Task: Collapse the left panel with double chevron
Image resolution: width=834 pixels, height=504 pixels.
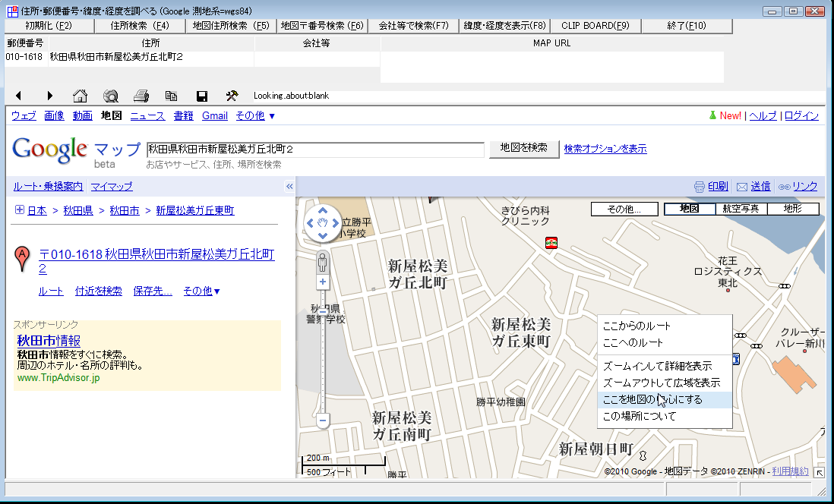Action: (289, 186)
